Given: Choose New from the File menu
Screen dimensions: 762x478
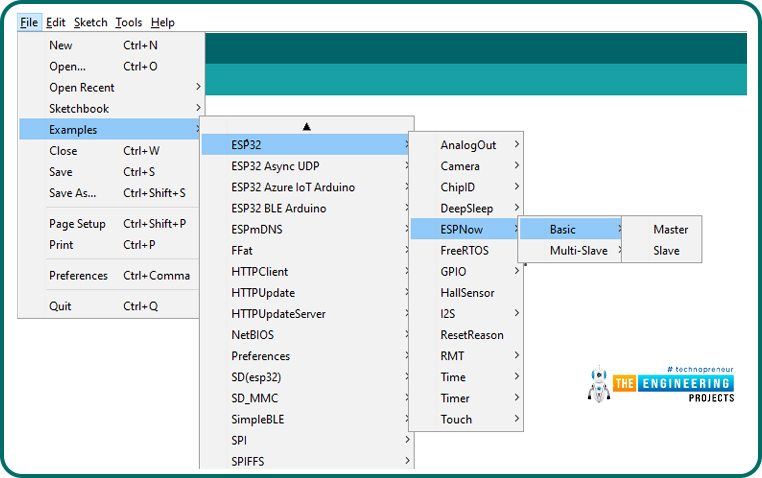Looking at the screenshot, I should pos(109,45).
